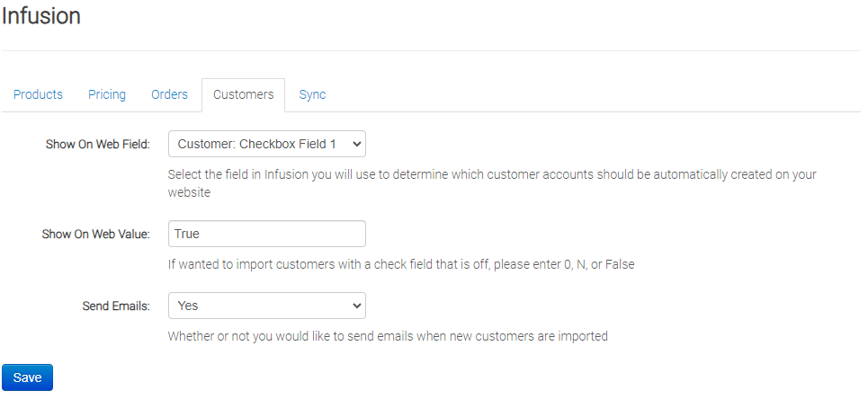
Task: Click the hint about entering 0, N, or False
Action: click(x=401, y=264)
